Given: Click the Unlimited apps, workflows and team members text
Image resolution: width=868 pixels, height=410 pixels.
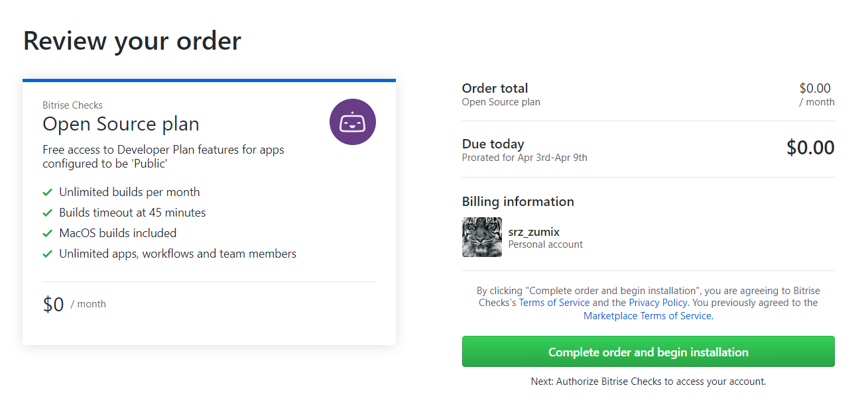Looking at the screenshot, I should point(178,254).
